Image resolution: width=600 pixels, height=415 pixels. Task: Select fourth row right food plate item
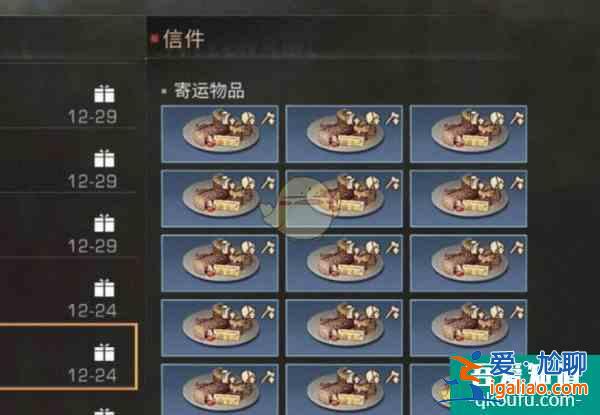[x=468, y=328]
